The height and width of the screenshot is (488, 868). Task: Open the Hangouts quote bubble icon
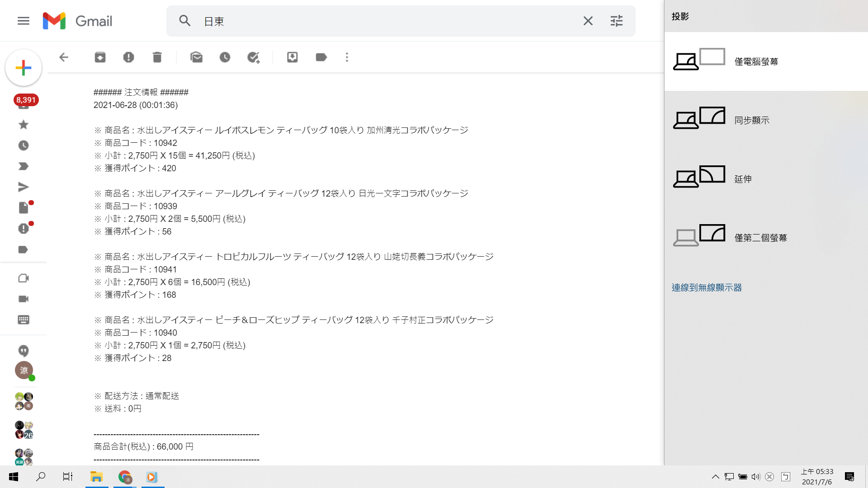[24, 351]
